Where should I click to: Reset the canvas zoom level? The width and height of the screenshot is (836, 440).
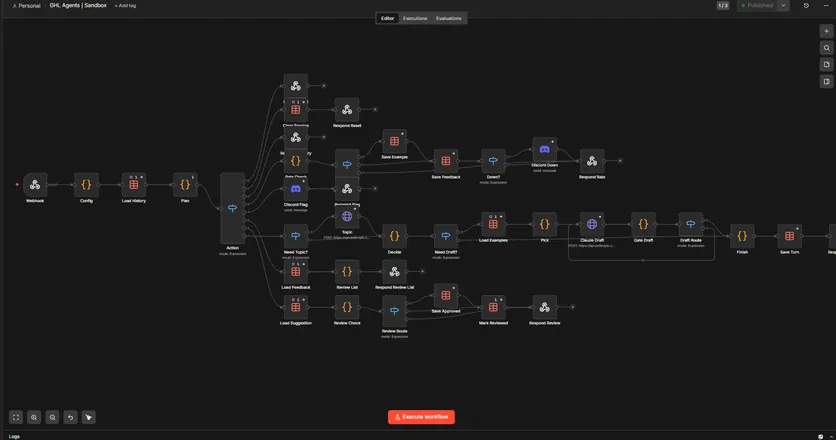click(x=70, y=417)
